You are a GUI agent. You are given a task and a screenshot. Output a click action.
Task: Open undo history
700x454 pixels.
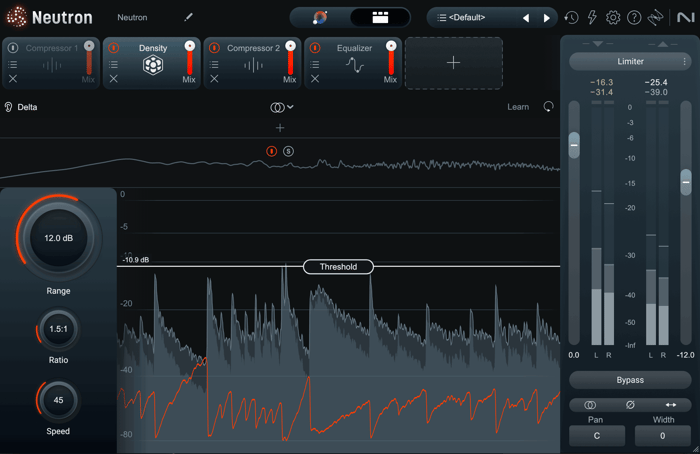tap(571, 17)
